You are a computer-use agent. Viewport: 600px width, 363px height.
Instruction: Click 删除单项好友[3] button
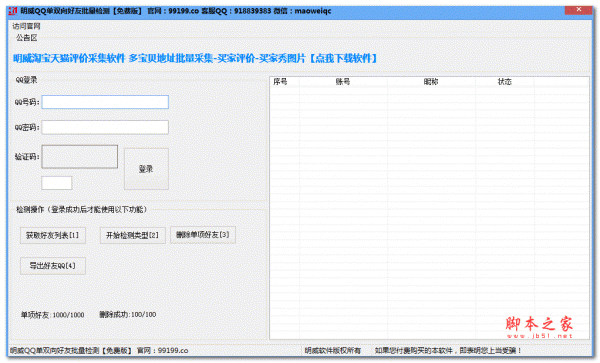(203, 235)
